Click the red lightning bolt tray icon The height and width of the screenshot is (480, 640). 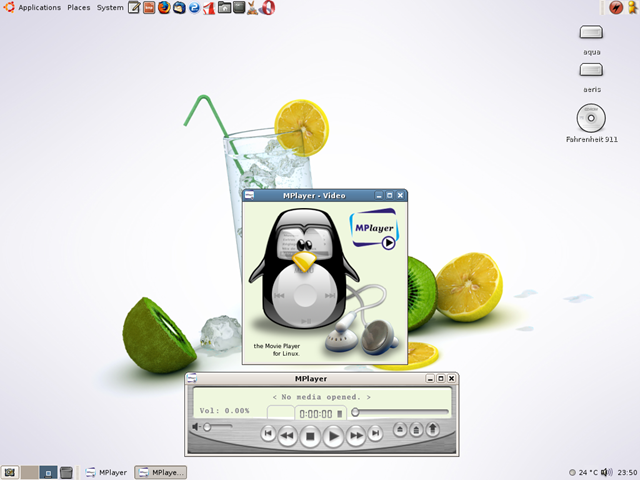[x=616, y=7]
